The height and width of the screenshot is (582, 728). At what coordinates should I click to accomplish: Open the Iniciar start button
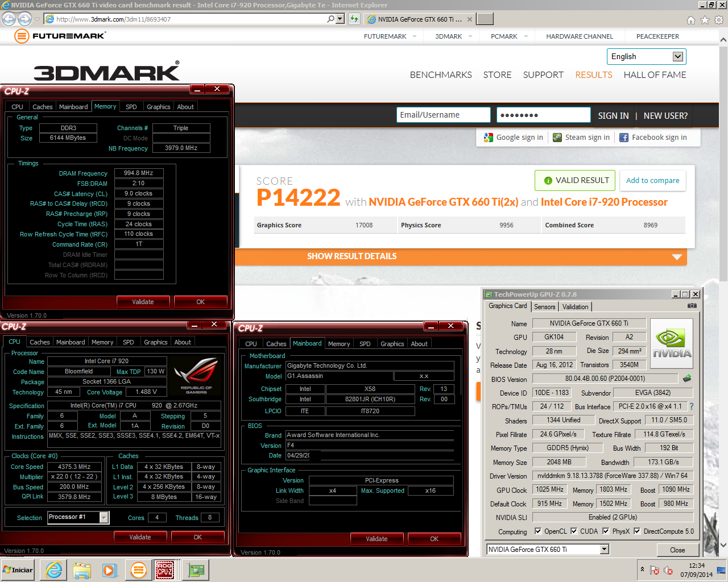tap(18, 570)
